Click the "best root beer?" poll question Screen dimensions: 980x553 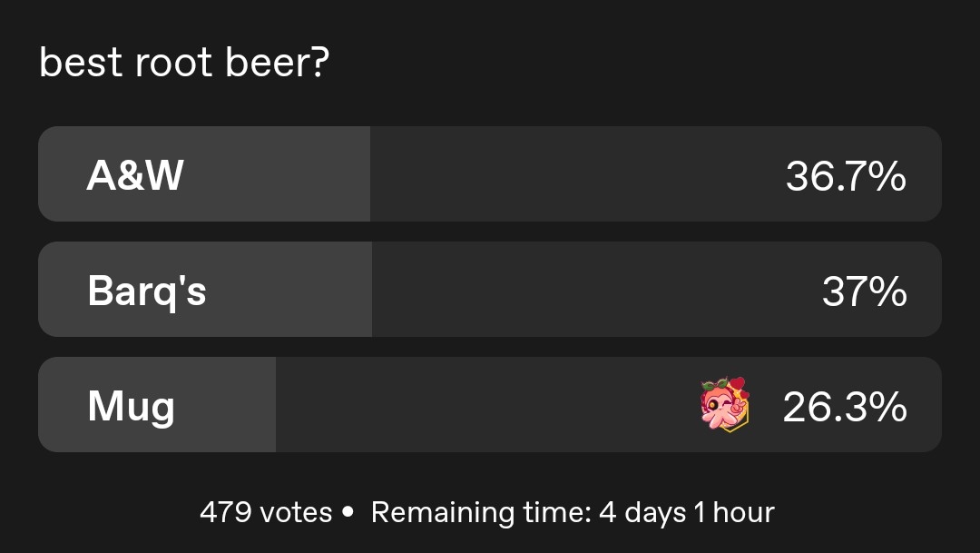pos(182,64)
